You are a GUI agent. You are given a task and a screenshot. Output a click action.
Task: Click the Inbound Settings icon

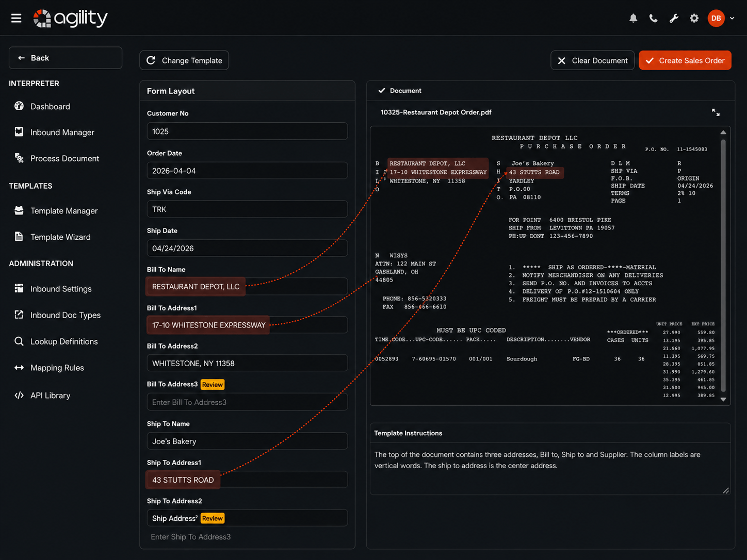point(19,288)
